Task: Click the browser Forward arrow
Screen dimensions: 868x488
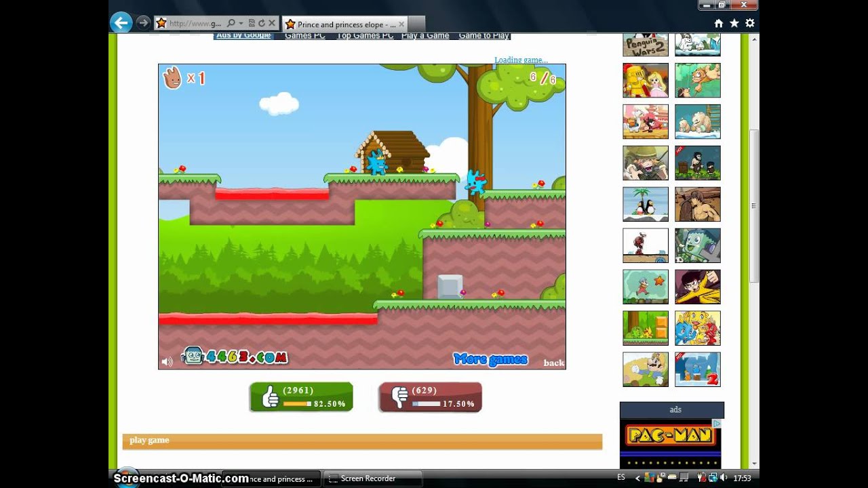Action: click(142, 23)
